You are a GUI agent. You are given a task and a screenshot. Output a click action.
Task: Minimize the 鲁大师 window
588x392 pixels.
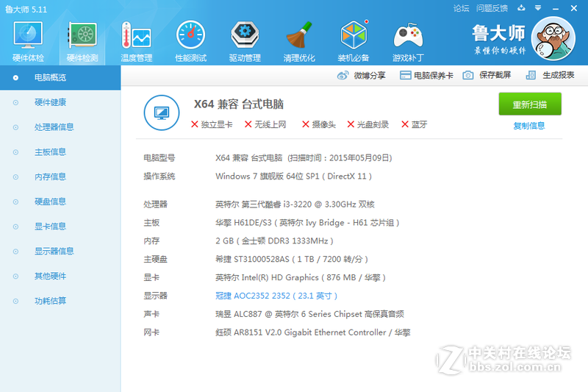pos(556,8)
